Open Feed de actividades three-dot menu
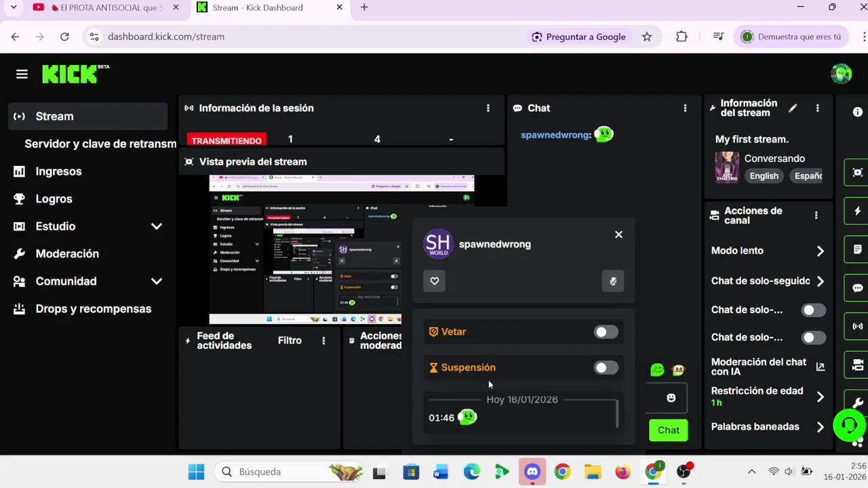This screenshot has width=868, height=488. tap(323, 340)
